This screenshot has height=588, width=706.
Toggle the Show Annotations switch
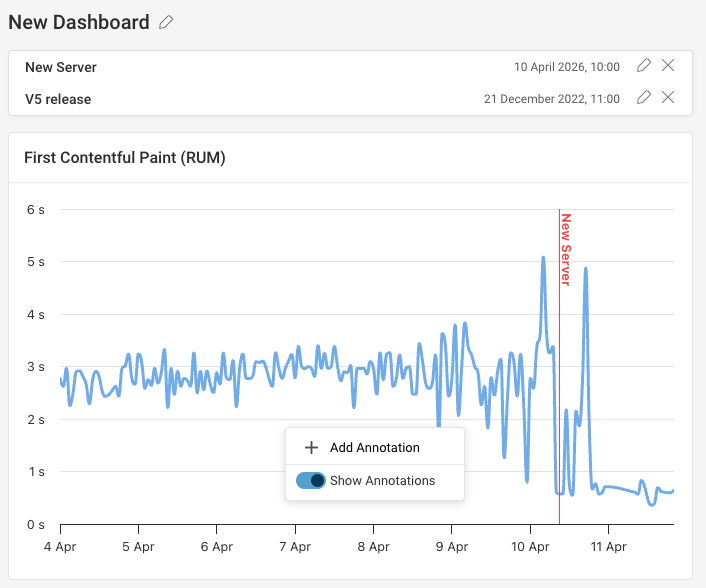click(x=310, y=480)
